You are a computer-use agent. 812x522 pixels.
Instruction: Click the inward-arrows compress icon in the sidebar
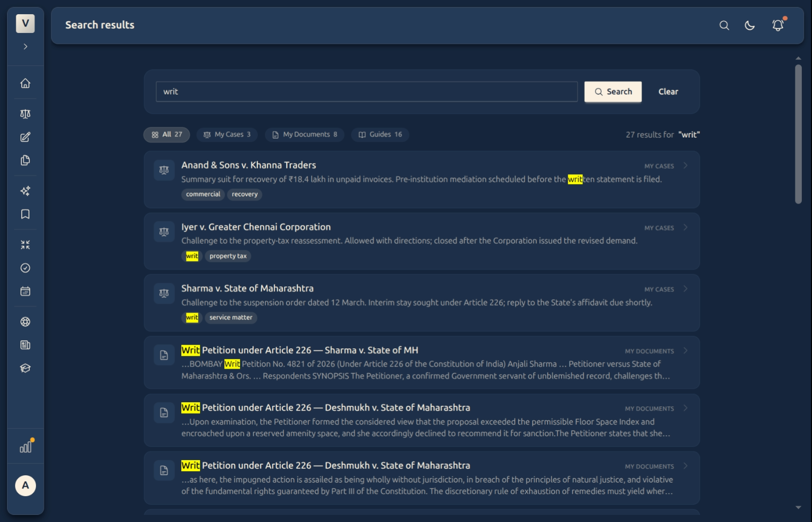click(25, 245)
